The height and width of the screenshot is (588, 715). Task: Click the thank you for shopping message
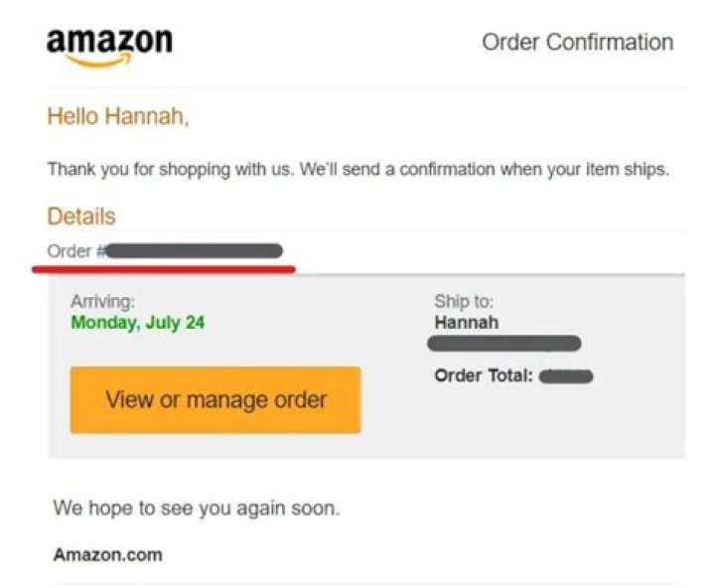pos(174,170)
